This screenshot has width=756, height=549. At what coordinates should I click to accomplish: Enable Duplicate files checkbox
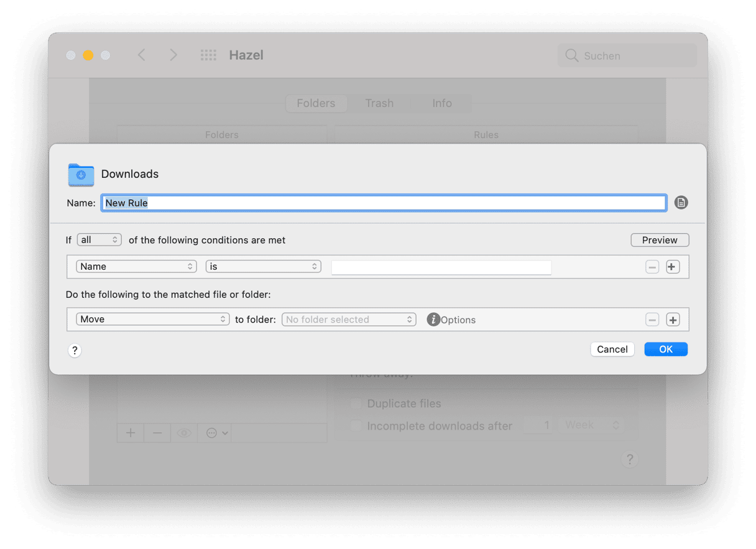[x=356, y=404]
